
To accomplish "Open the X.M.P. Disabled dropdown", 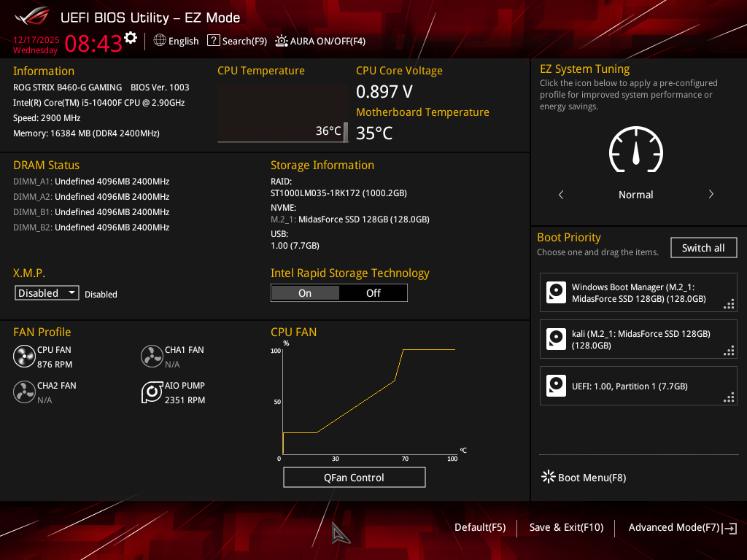I will (x=47, y=293).
